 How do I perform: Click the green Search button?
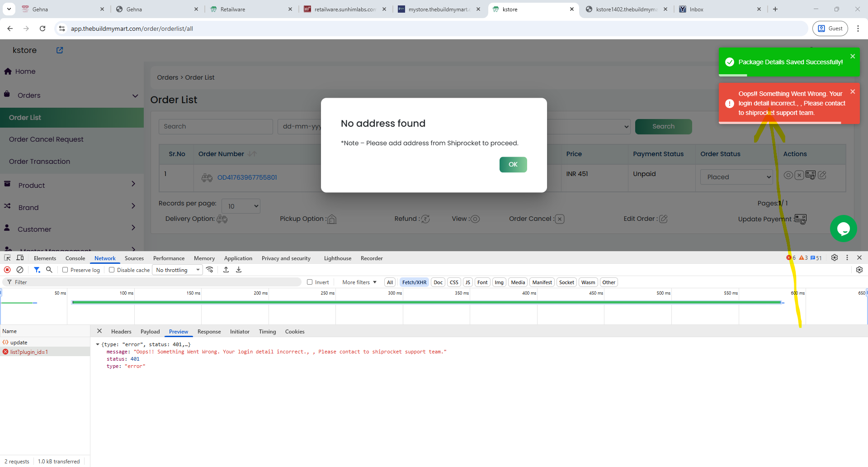(x=663, y=127)
